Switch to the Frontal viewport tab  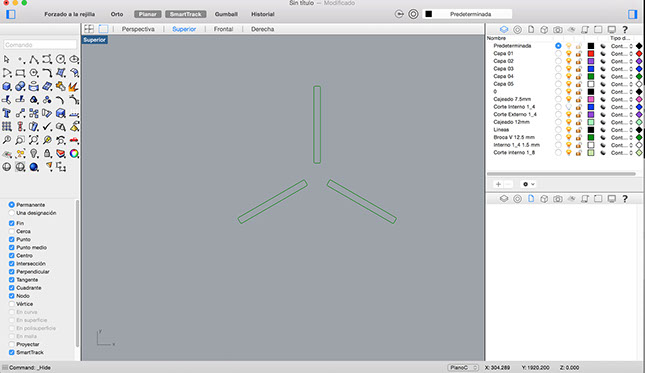(x=223, y=29)
